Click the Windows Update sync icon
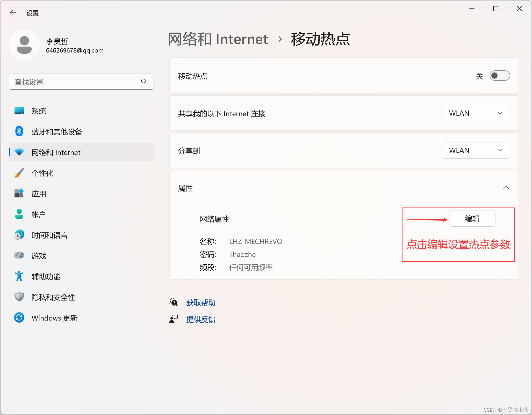The image size is (532, 415). 19,318
